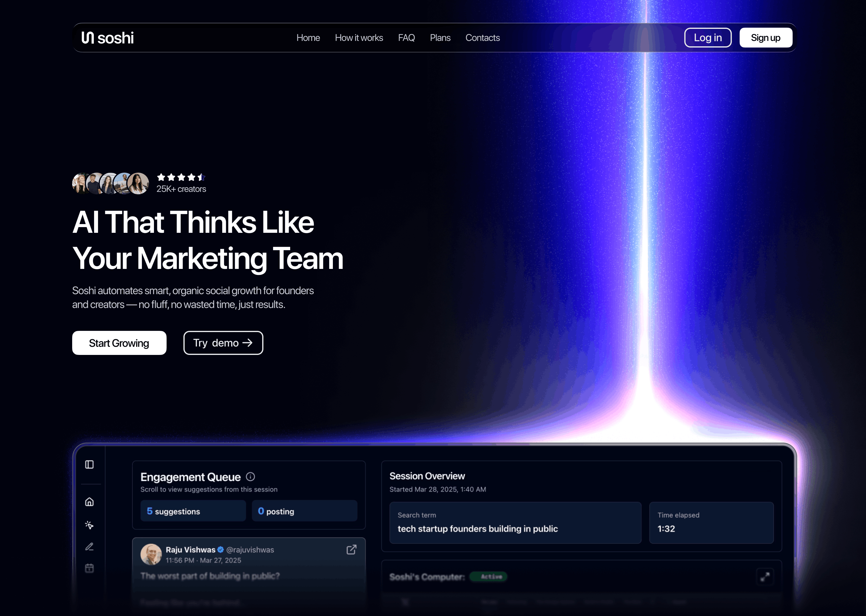This screenshot has height=616, width=866.
Task: Click the Log in button
Action: 708,38
